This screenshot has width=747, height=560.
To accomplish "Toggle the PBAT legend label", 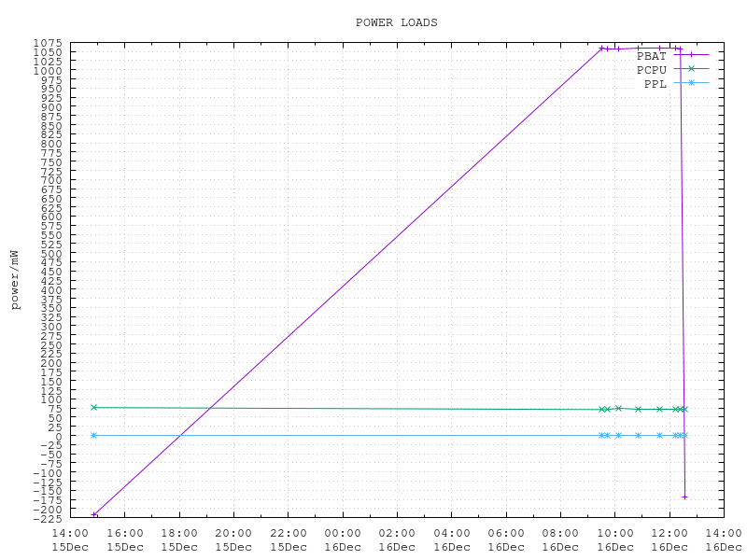I will (x=652, y=56).
